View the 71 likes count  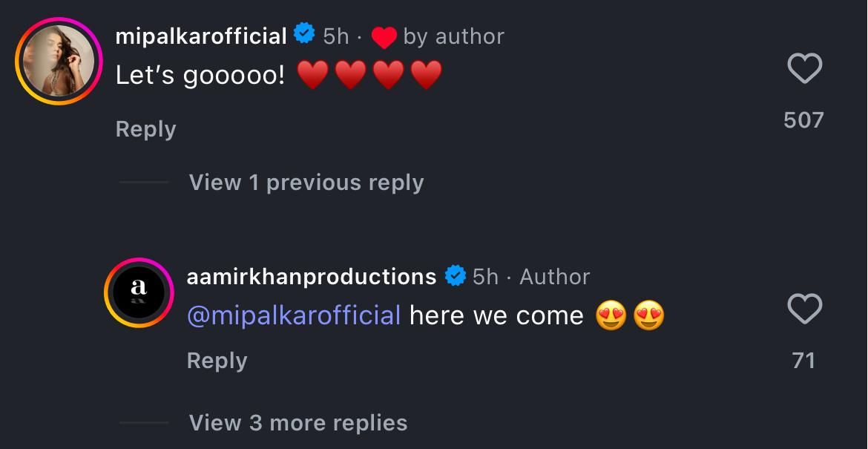(x=804, y=360)
